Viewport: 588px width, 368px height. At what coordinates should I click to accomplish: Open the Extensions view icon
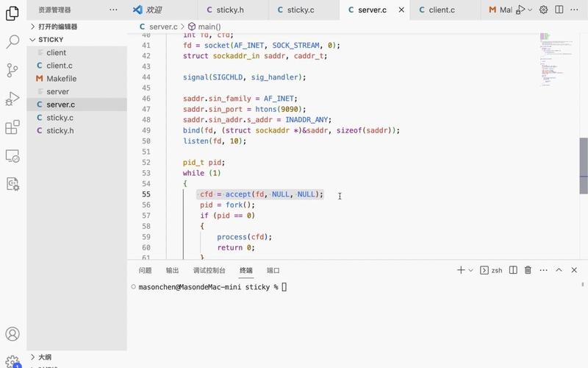(x=12, y=127)
